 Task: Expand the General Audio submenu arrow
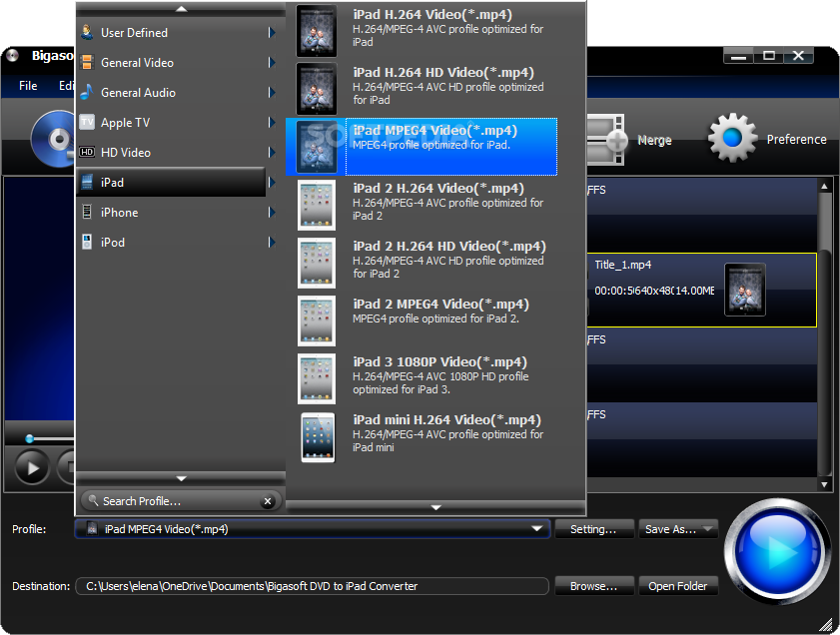point(272,93)
